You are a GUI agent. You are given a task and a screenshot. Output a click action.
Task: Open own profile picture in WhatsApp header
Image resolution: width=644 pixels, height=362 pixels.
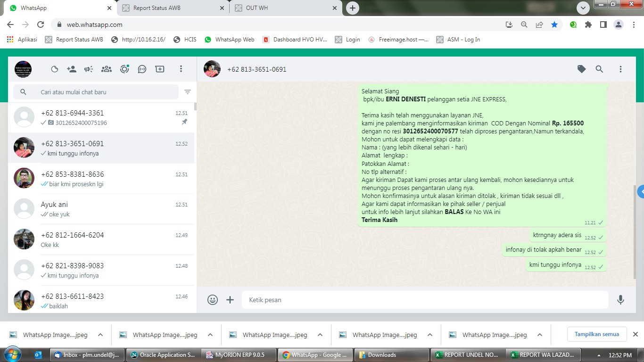23,69
